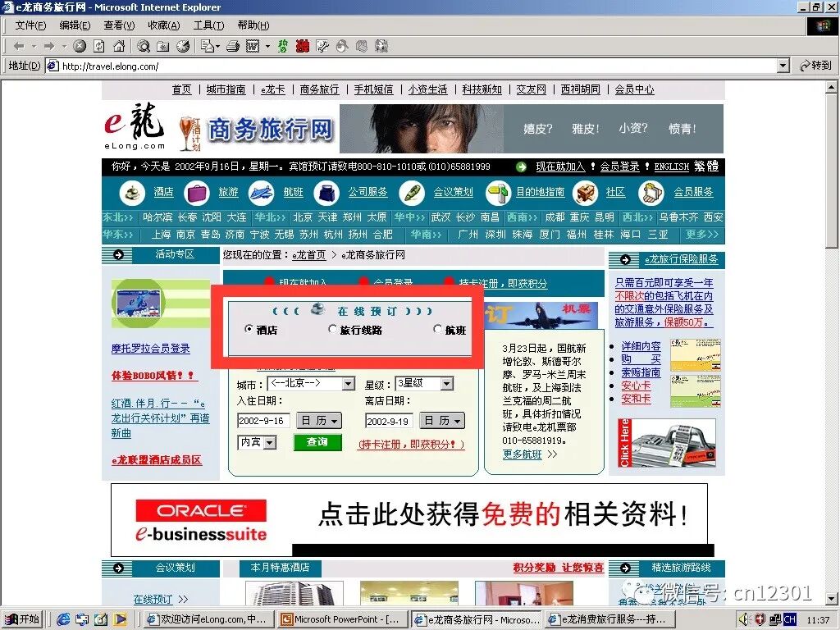Click the 转到 Go button

(x=815, y=66)
